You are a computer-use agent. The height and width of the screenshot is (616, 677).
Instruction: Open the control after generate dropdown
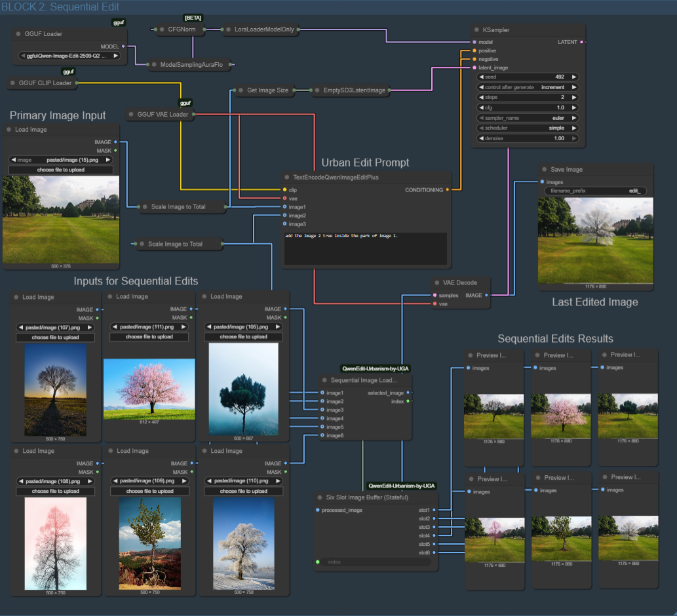coord(528,87)
